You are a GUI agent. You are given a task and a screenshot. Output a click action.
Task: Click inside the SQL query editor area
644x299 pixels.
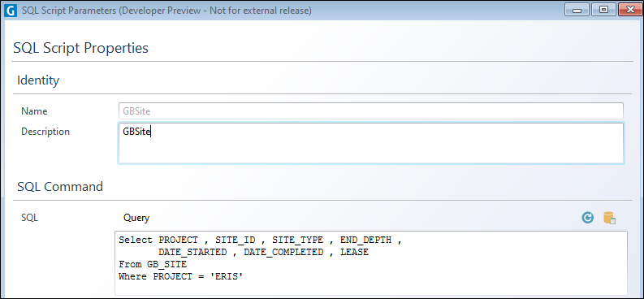371,263
